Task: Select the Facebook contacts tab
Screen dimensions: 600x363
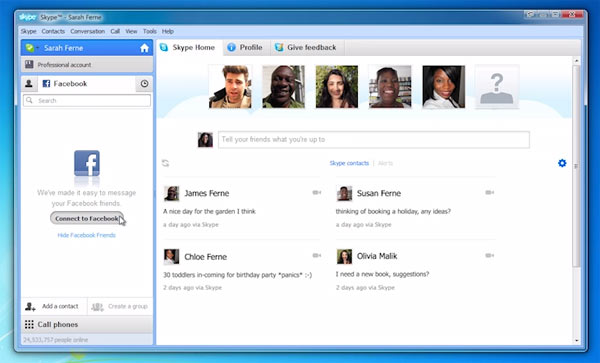Action: pyautogui.click(x=86, y=84)
